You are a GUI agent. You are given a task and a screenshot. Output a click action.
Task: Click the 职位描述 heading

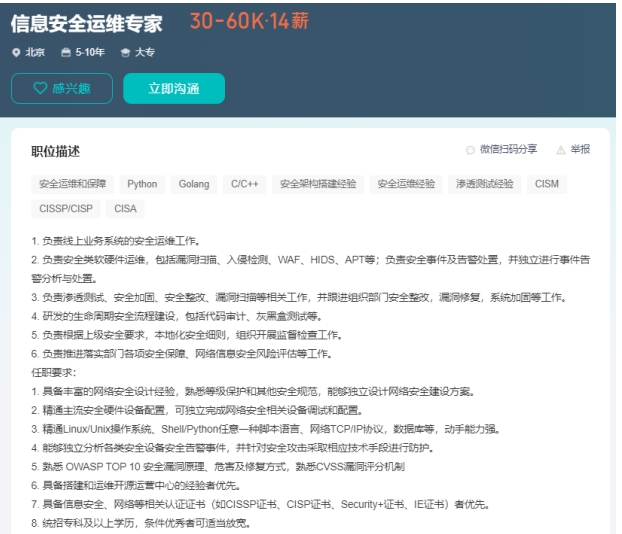click(x=56, y=151)
